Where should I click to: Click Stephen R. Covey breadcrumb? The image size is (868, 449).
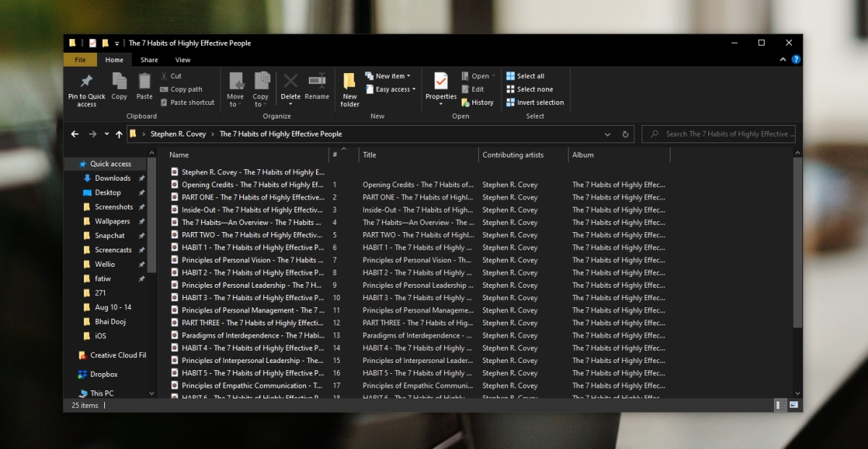[x=178, y=134]
